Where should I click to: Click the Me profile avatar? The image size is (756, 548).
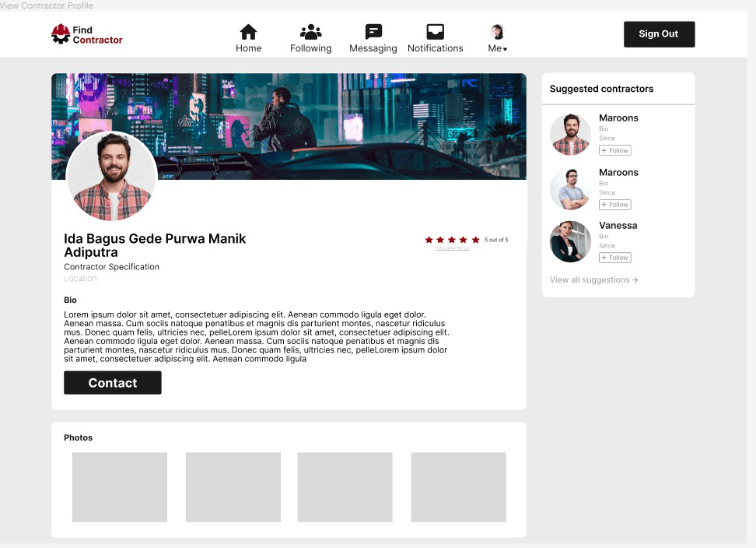pyautogui.click(x=497, y=32)
